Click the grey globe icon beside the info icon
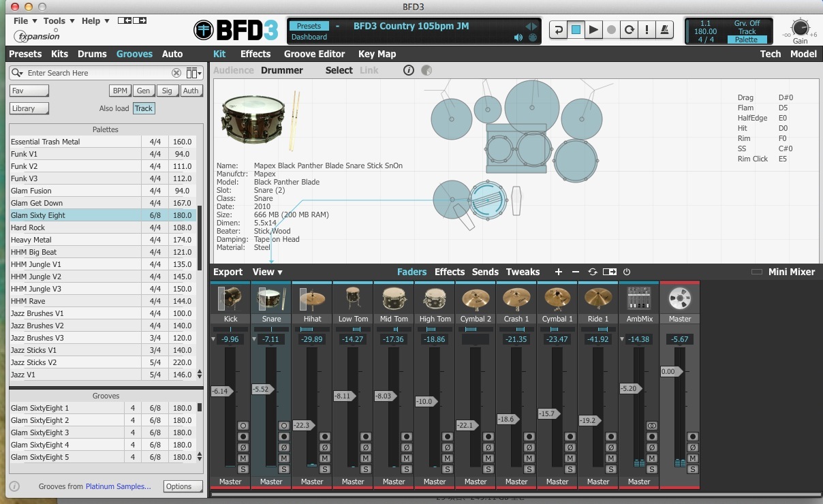 (426, 70)
